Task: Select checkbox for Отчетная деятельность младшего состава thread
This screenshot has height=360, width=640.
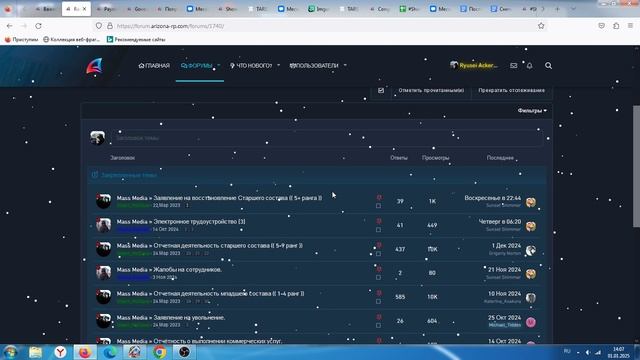Action: [378, 302]
